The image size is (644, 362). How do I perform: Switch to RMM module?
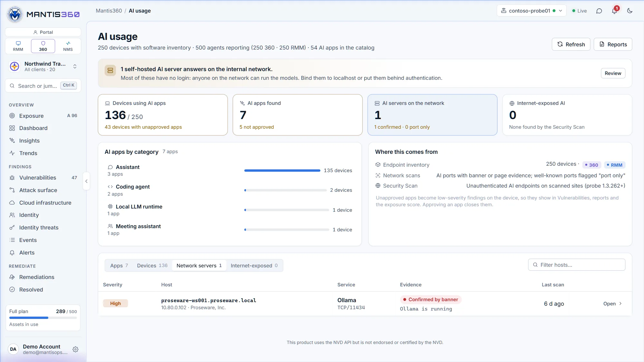point(18,46)
